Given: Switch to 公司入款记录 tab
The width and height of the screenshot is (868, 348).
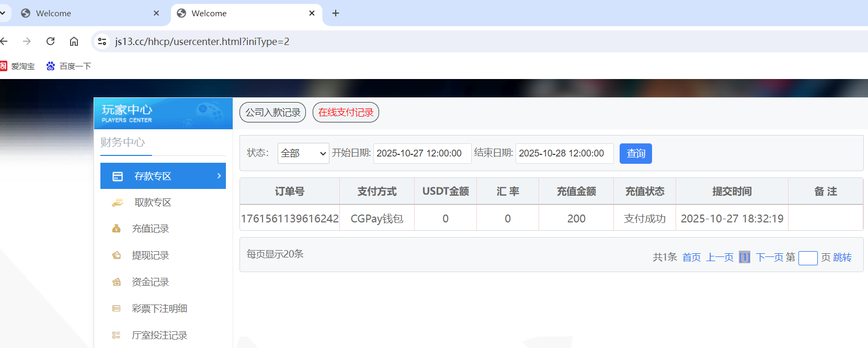Looking at the screenshot, I should (273, 112).
